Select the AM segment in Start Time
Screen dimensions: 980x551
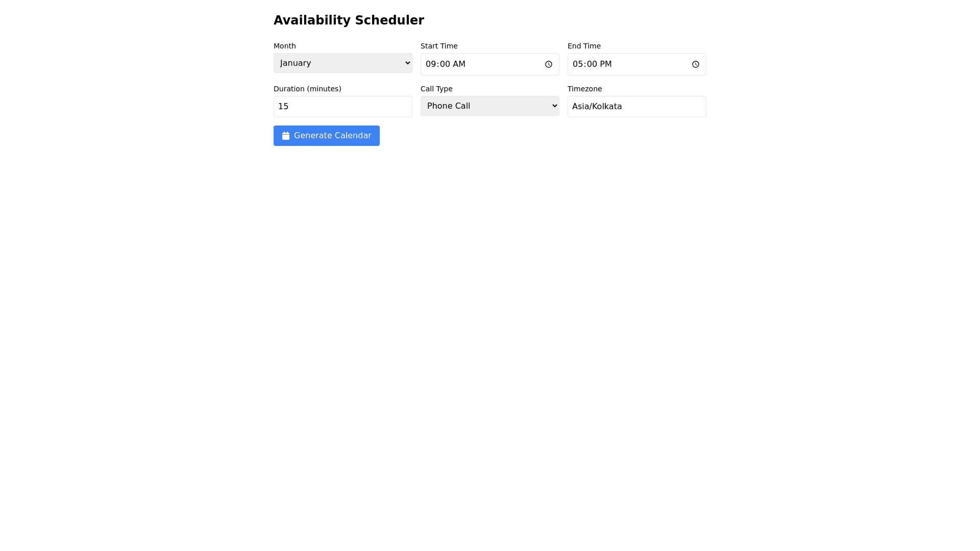pyautogui.click(x=459, y=64)
